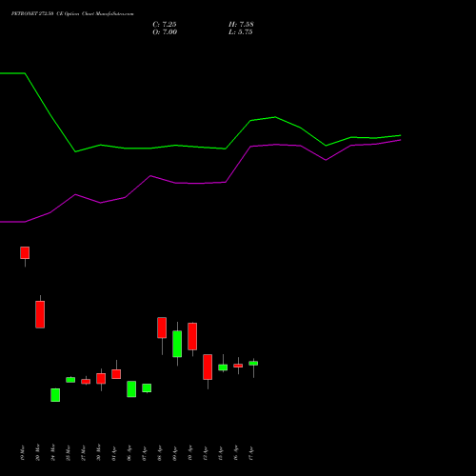Image resolution: width=476 pixels, height=476 pixels.
Task: Click the purple lower indicator line
Action: (200, 183)
